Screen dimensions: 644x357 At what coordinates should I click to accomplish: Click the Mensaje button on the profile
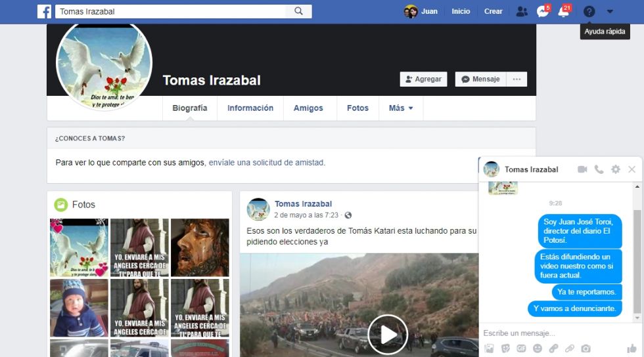(480, 79)
